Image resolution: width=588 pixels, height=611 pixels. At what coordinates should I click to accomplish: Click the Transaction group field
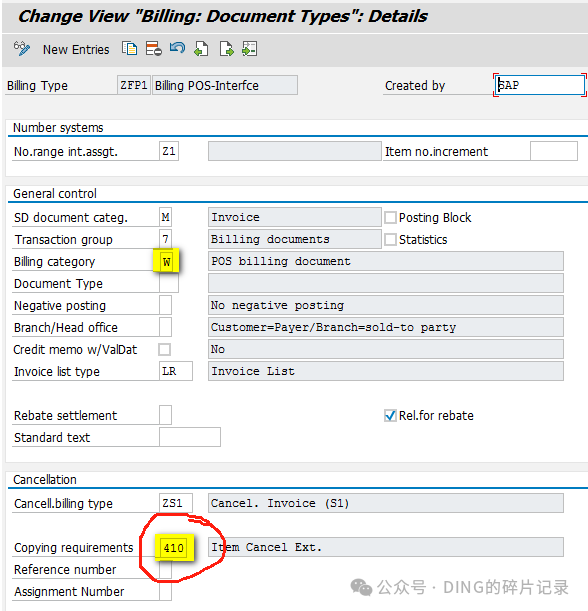pyautogui.click(x=166, y=239)
